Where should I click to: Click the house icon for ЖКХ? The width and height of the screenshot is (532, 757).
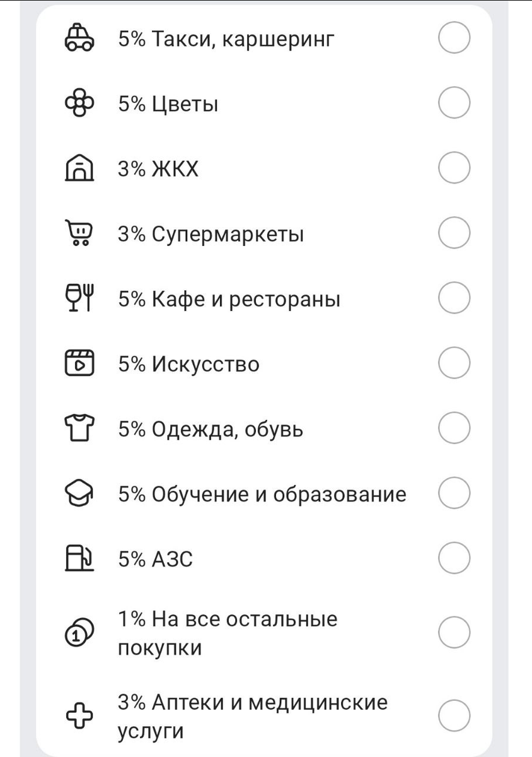click(x=79, y=168)
